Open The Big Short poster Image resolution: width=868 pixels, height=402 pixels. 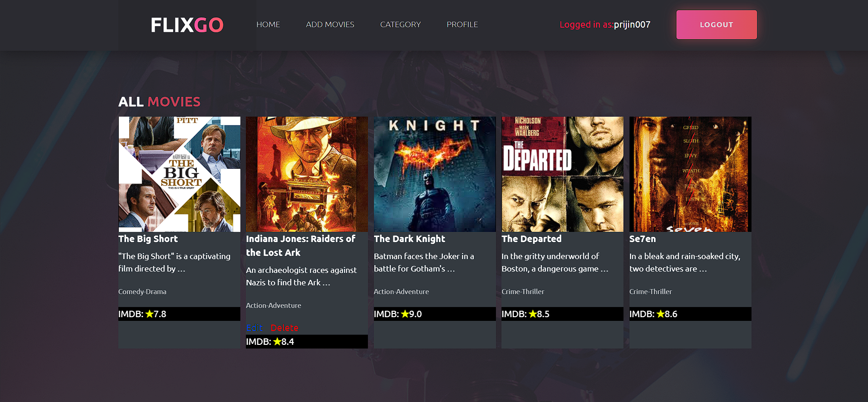pyautogui.click(x=179, y=174)
